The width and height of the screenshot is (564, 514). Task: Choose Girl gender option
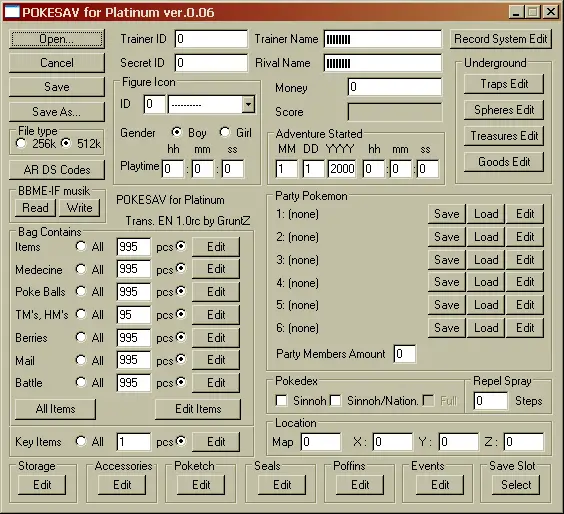[225, 132]
